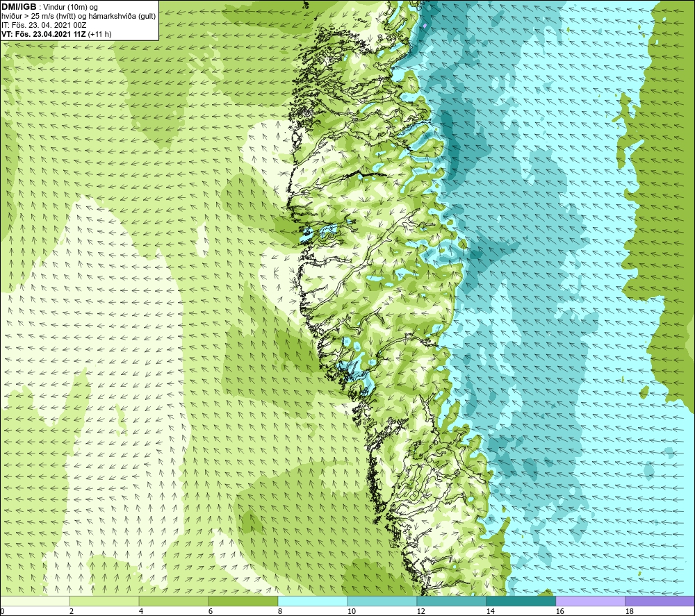The height and width of the screenshot is (616, 695).
Task: Click the 6–8 m/s darker green legend swatch
Action: coord(243,601)
